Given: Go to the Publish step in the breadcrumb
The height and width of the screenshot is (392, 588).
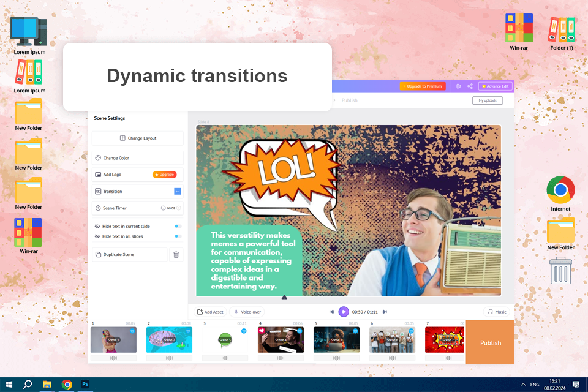Looking at the screenshot, I should 350,100.
